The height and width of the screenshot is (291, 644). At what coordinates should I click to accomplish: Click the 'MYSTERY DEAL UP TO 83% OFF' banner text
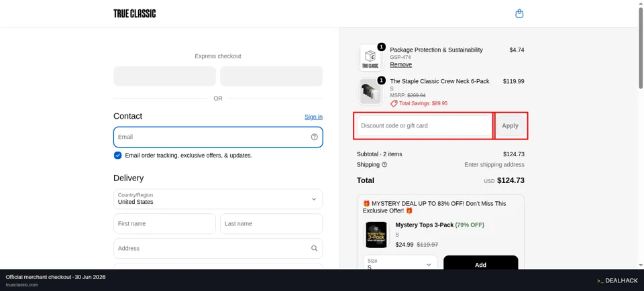[435, 207]
